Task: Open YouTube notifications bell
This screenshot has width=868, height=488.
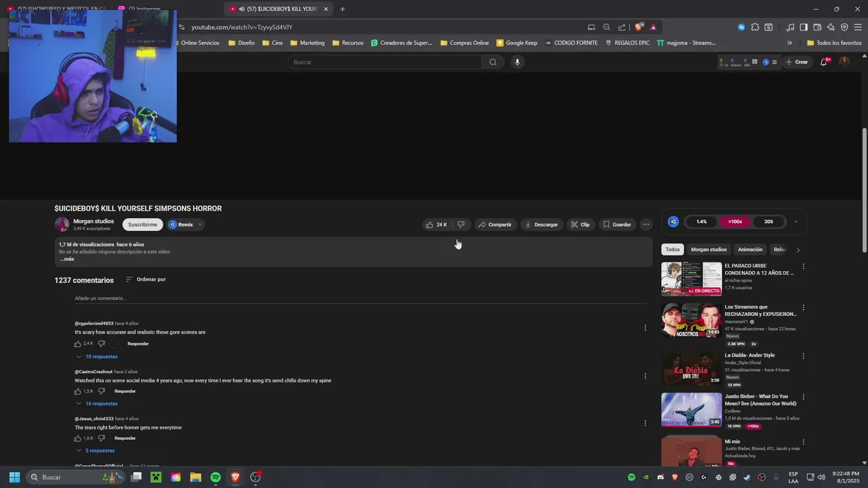Action: 824,62
